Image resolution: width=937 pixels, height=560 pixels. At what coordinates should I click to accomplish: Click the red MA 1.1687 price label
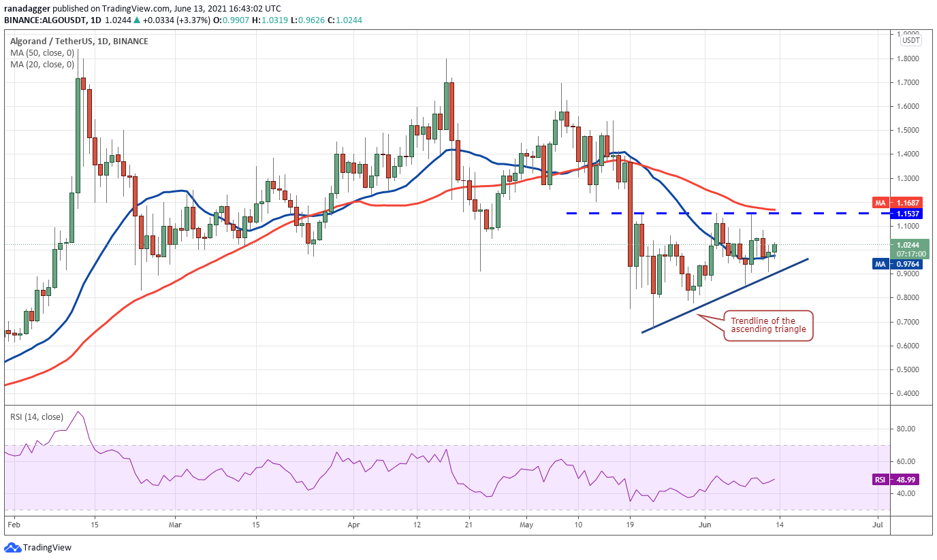pos(895,203)
